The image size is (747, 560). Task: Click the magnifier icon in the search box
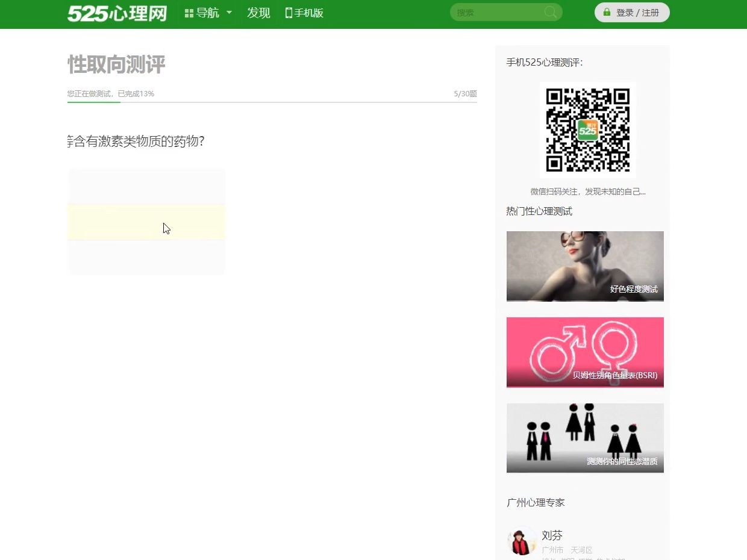coord(550,12)
